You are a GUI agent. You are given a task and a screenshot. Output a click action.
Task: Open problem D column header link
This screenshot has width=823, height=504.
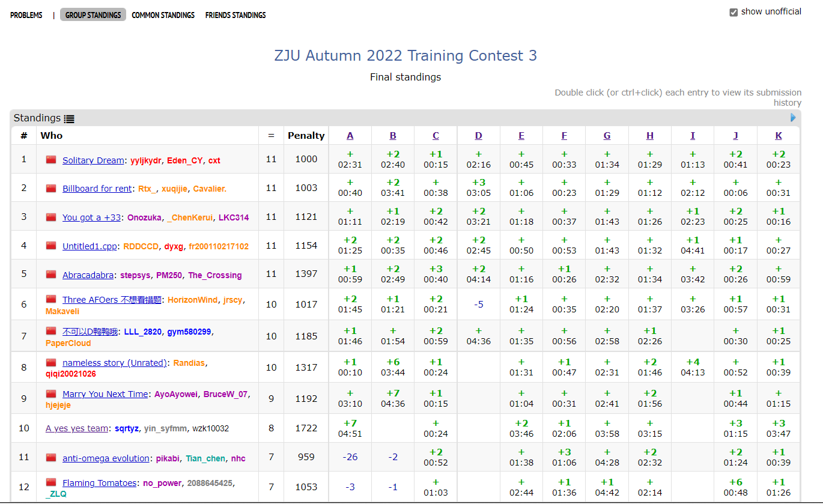coord(478,136)
